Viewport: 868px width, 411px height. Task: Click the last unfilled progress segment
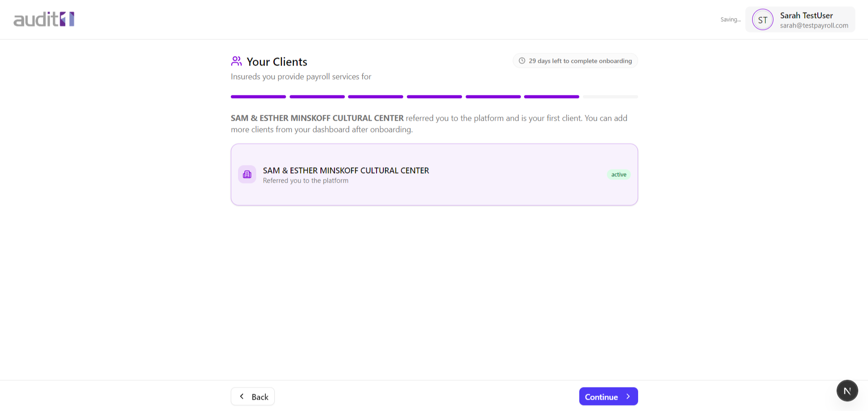click(x=610, y=97)
